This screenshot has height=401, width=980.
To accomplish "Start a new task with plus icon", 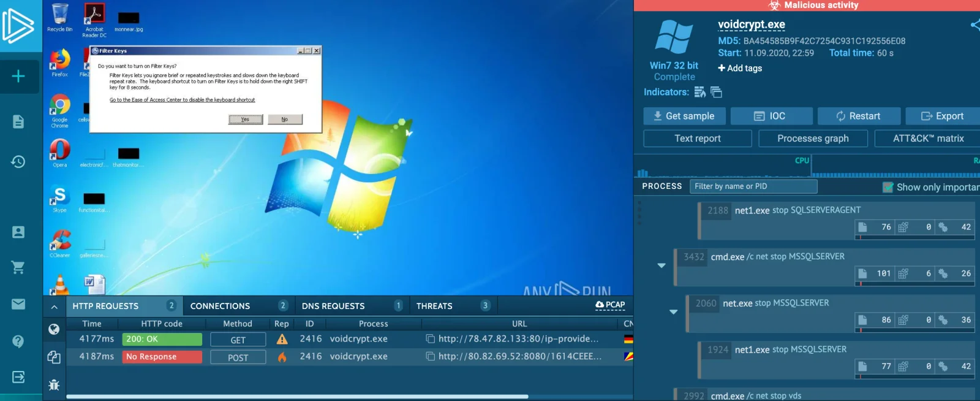I will tap(18, 76).
